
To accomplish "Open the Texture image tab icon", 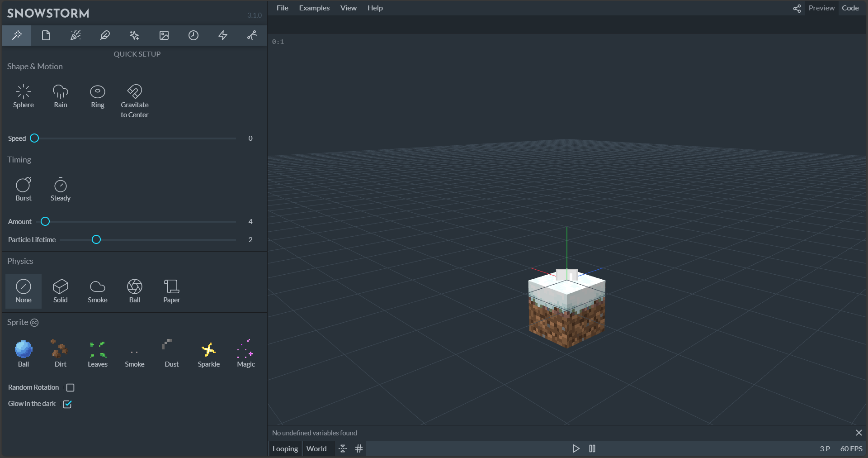I will click(x=164, y=35).
